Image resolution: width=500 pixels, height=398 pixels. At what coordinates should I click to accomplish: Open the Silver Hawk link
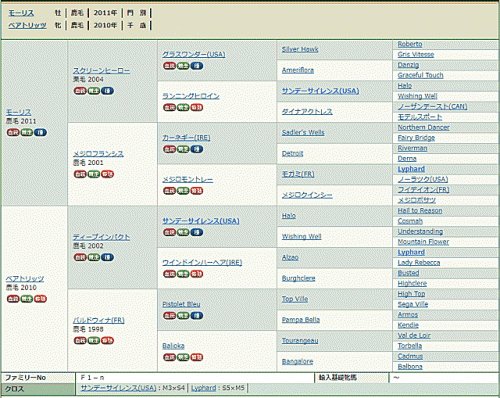coord(300,49)
